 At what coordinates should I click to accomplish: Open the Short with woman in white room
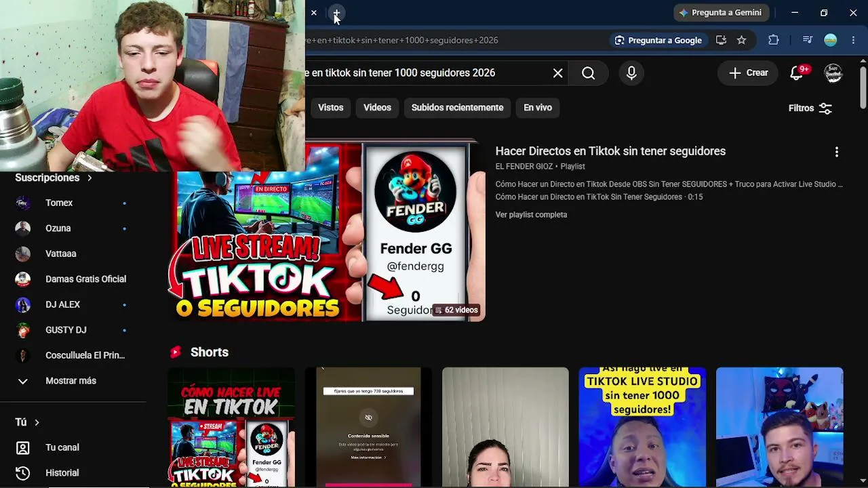505,427
